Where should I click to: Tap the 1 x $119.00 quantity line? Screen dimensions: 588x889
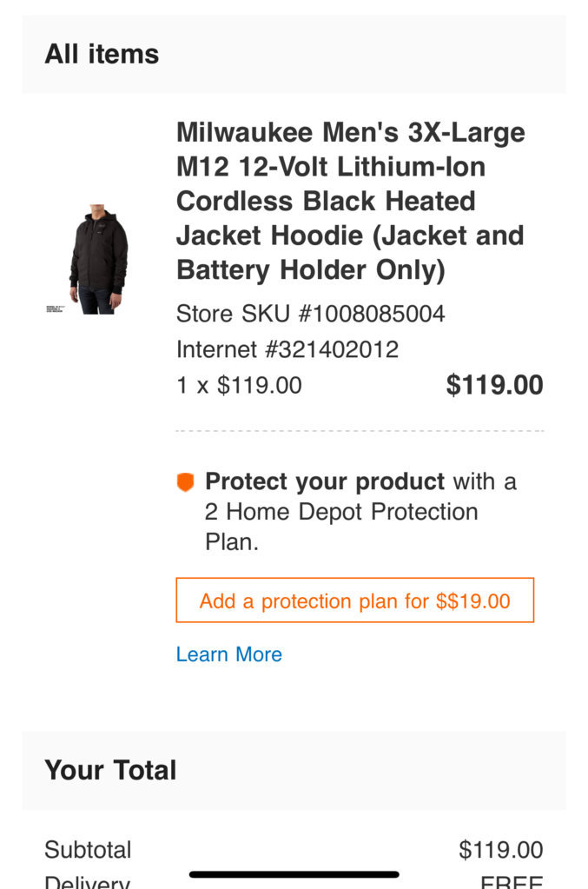(239, 386)
